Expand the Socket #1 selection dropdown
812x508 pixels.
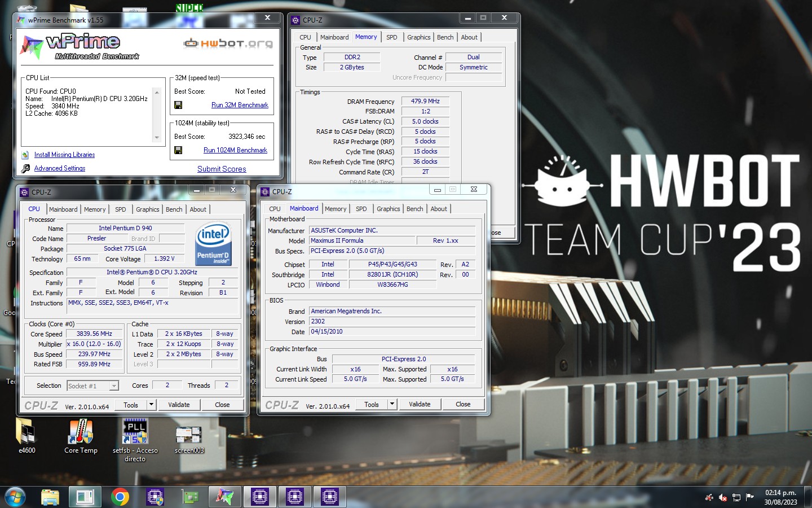coord(114,386)
